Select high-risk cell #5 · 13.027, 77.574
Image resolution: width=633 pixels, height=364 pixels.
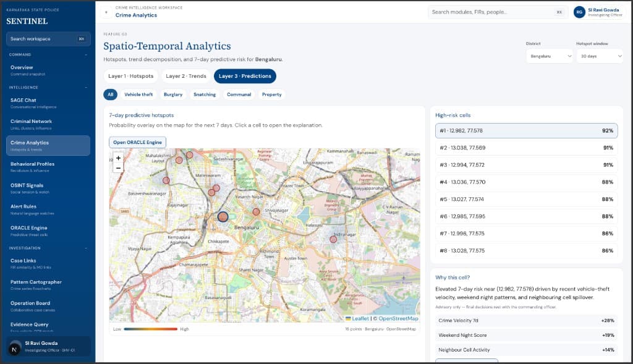(x=527, y=200)
